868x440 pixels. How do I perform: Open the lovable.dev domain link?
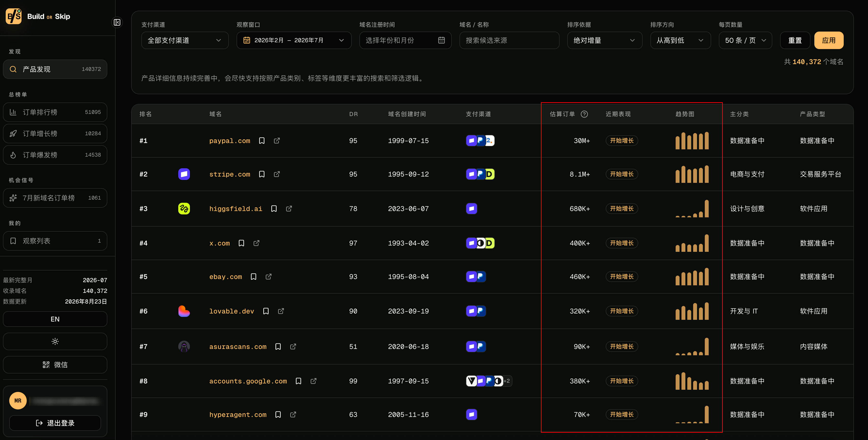pos(231,311)
